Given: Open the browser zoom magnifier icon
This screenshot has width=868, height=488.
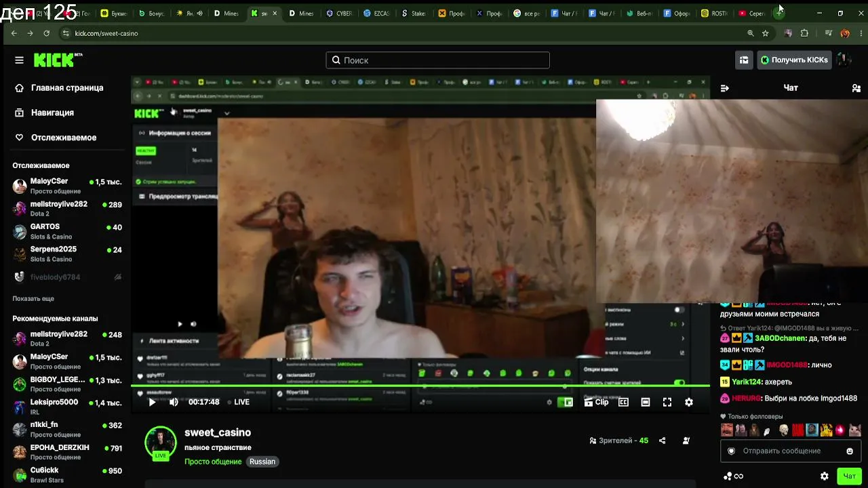Looking at the screenshot, I should coord(751,33).
